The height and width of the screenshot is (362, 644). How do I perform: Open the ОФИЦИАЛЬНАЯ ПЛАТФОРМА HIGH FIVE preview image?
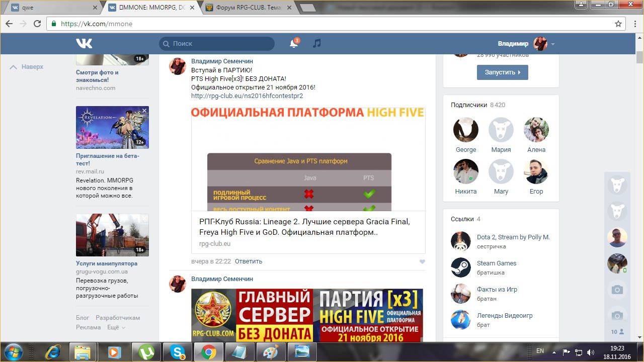point(308,159)
